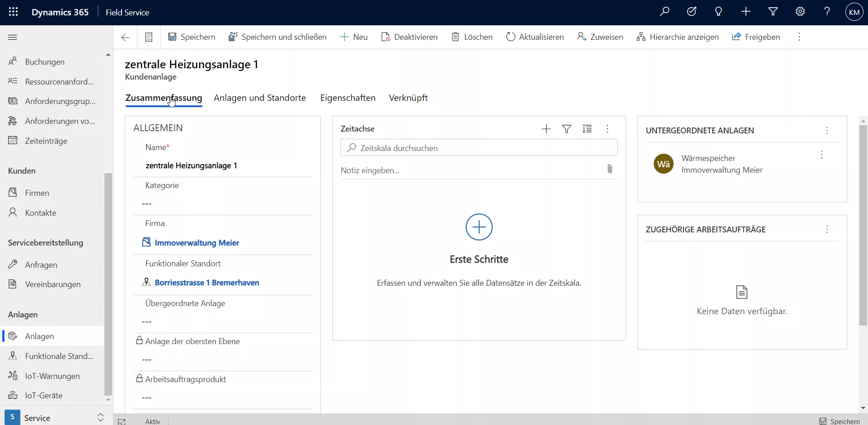Click the left navigation vertical scrollbar
868x425 pixels.
click(x=108, y=285)
